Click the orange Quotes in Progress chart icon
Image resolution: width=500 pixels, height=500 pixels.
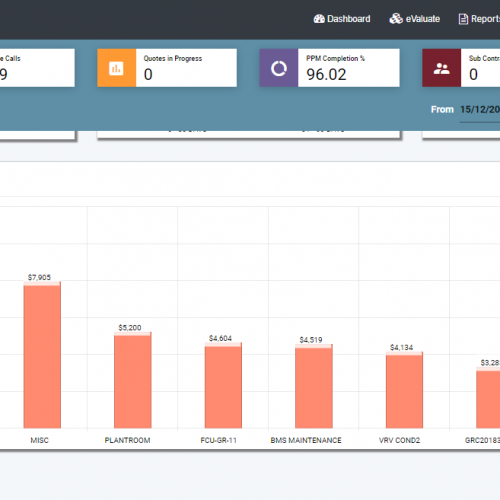coord(116,68)
